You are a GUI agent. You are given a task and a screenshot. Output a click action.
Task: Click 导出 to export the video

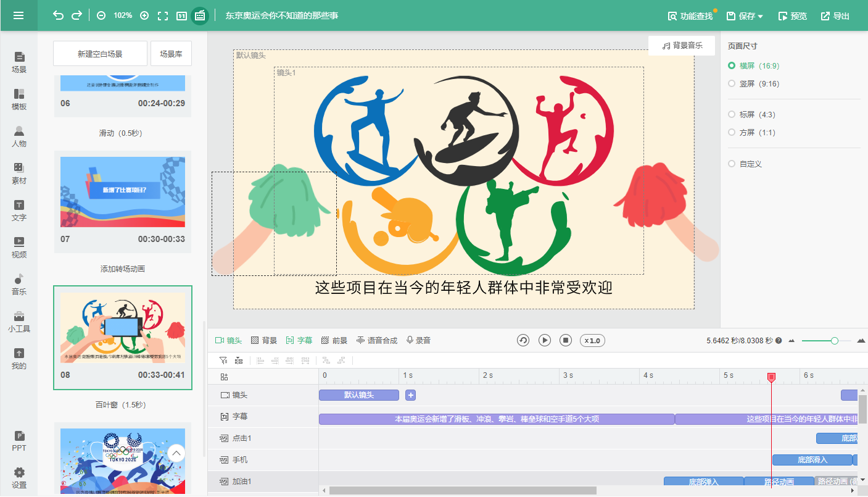click(x=835, y=16)
